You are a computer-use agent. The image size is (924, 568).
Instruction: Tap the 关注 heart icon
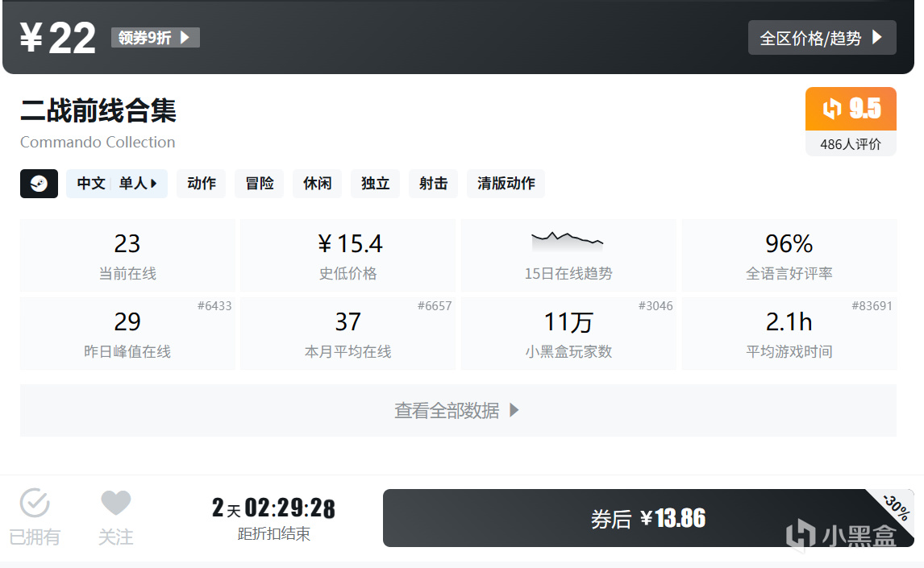coord(115,503)
